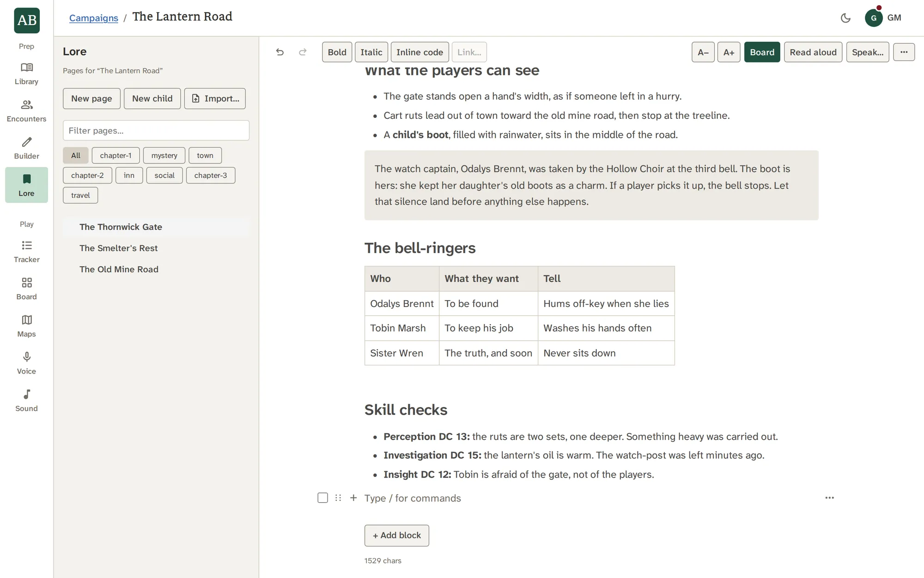Toggle Inline code formatting
The image size is (924, 578).
point(419,52)
